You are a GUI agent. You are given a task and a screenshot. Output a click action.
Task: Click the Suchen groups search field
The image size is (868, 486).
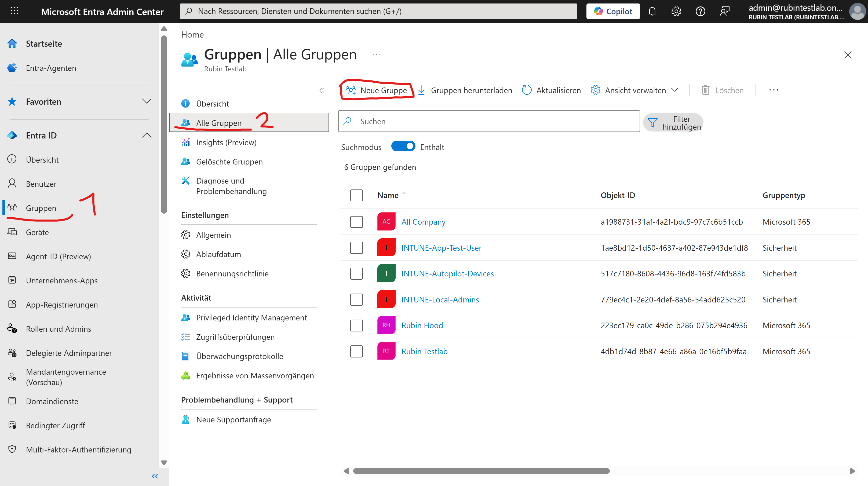click(488, 121)
